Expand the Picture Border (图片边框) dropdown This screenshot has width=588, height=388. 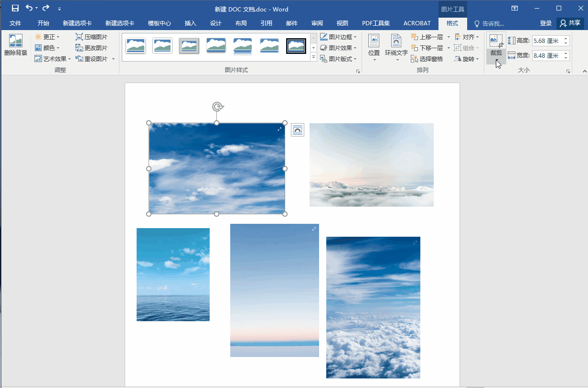(x=355, y=37)
